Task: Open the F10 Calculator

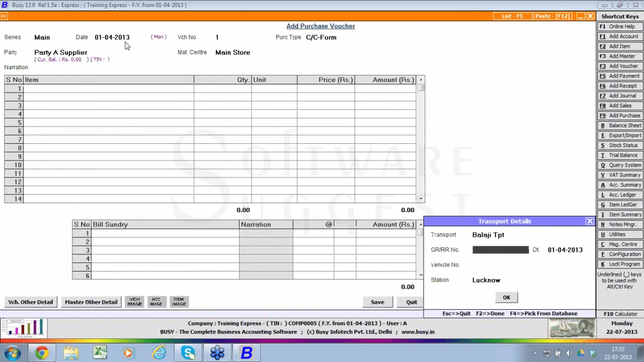Action: (x=619, y=313)
